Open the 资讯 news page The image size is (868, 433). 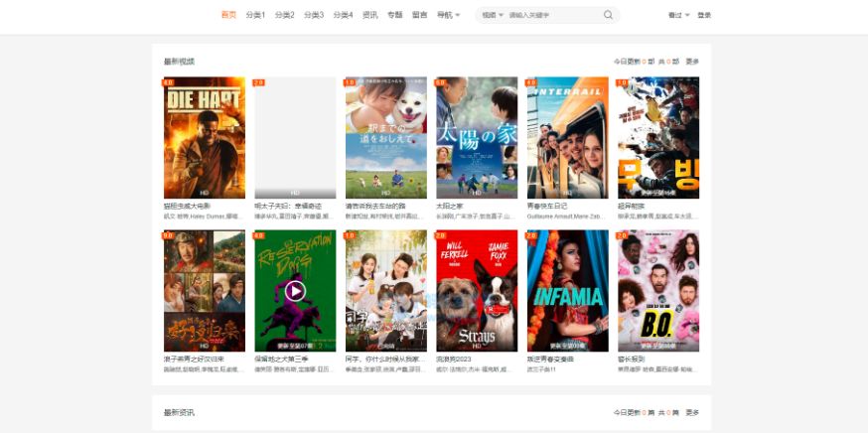pos(369,15)
